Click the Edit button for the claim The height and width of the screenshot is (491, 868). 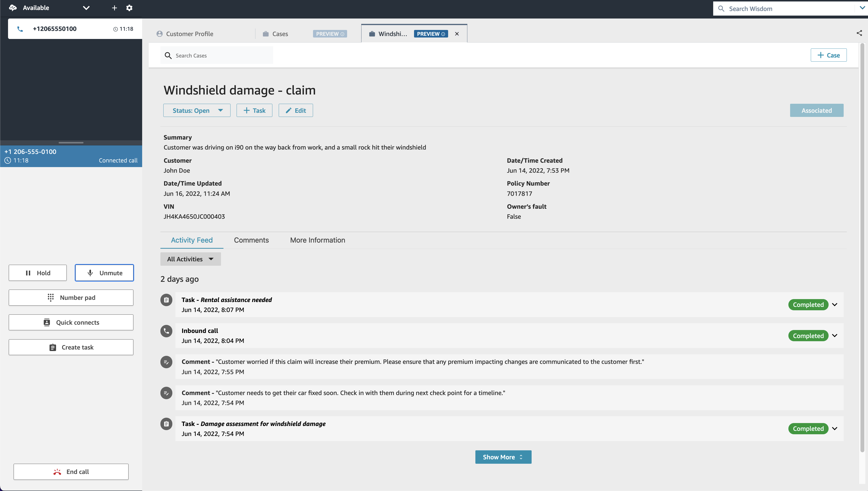click(295, 110)
